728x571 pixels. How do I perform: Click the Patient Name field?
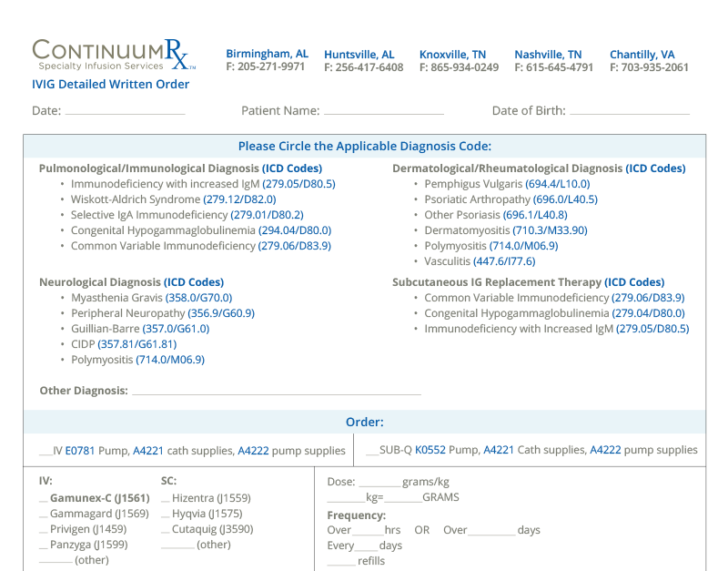tap(384, 111)
